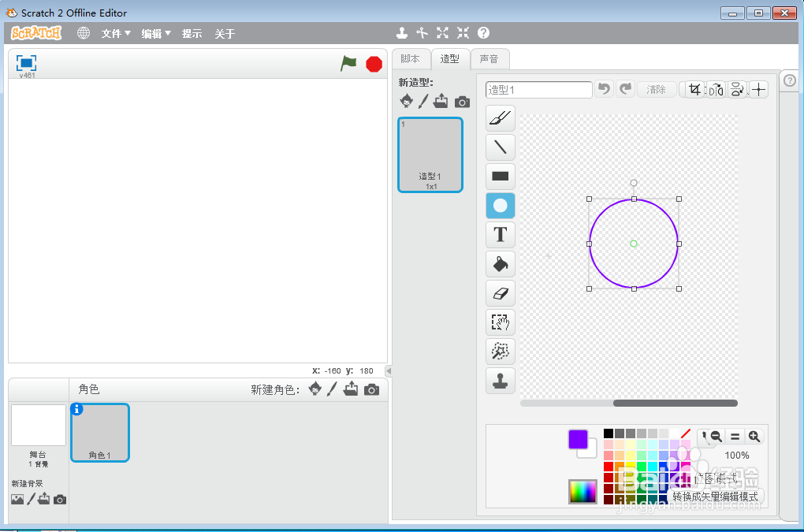Image resolution: width=804 pixels, height=532 pixels.
Task: Choose new sprite from library
Action: click(315, 389)
